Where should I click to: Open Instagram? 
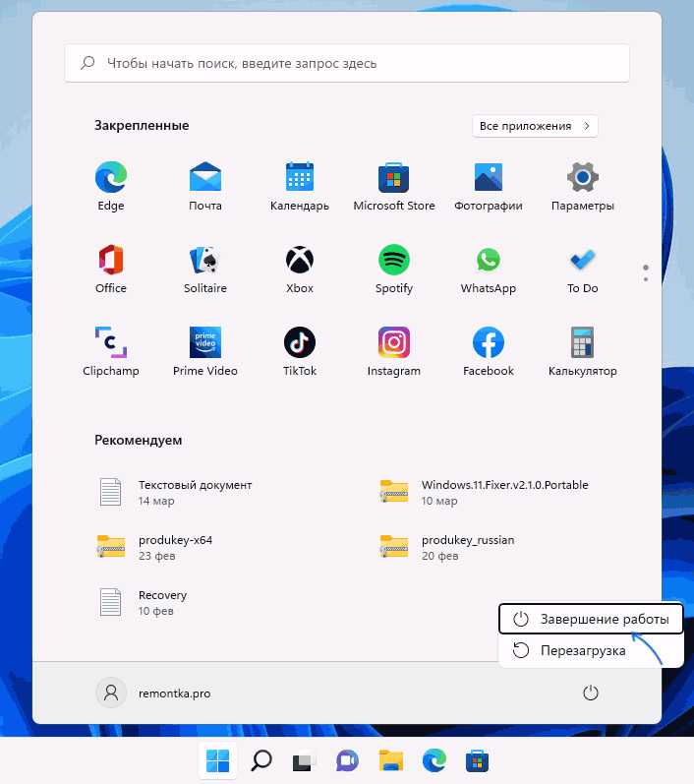[394, 351]
